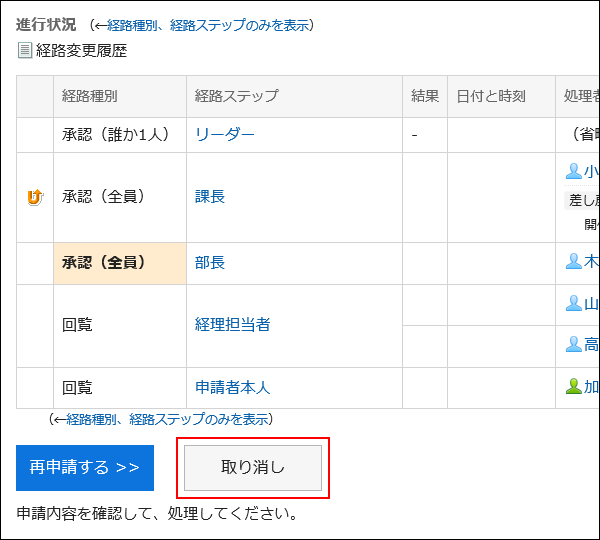Select the 日付と時刻 column header
Image resolution: width=600 pixels, height=540 pixels.
tap(501, 96)
